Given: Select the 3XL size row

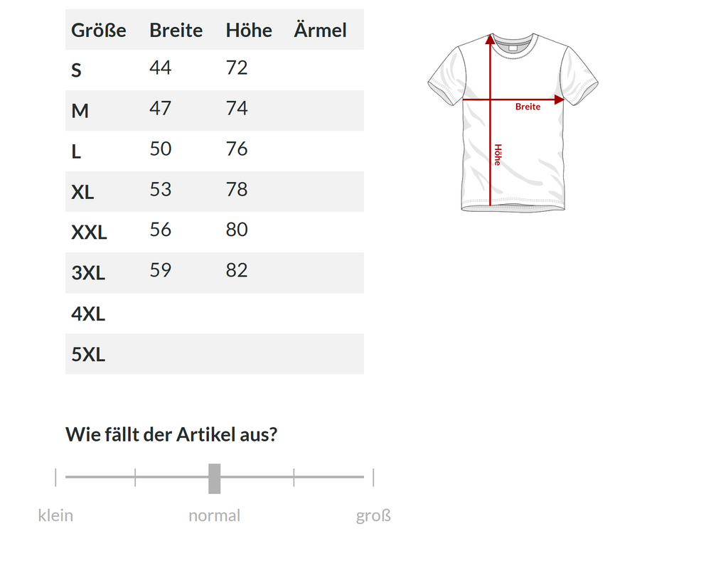Looking at the screenshot, I should click(215, 273).
